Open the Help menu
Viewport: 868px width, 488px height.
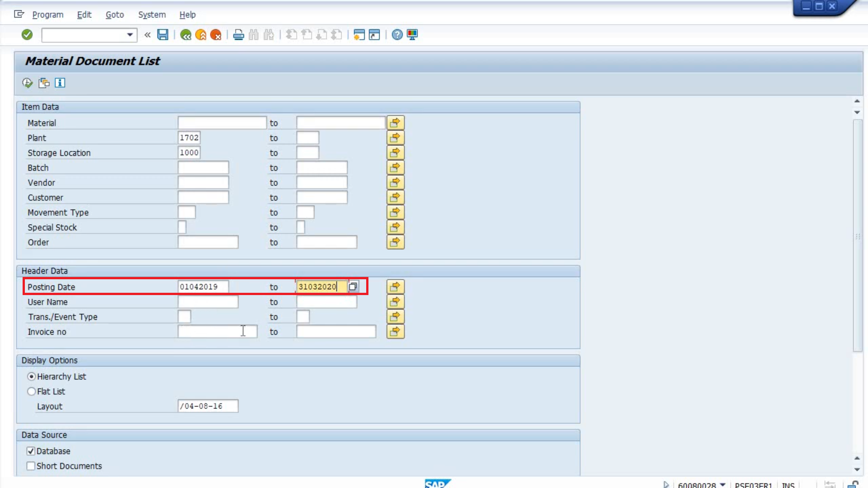[187, 14]
